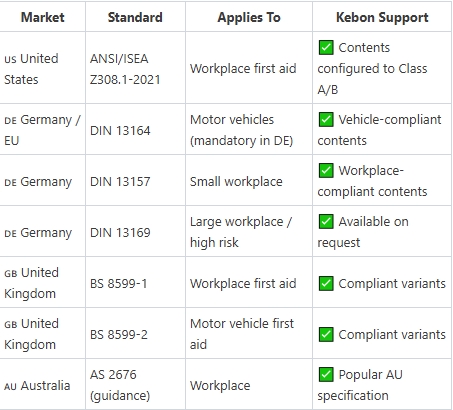Click green checkmark next to Available on request
The width and height of the screenshot is (453, 410).
pyautogui.click(x=326, y=221)
